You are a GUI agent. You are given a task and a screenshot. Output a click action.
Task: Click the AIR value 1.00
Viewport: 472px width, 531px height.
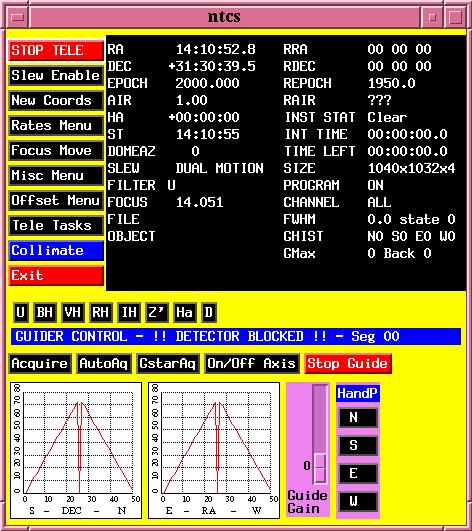[x=192, y=100]
